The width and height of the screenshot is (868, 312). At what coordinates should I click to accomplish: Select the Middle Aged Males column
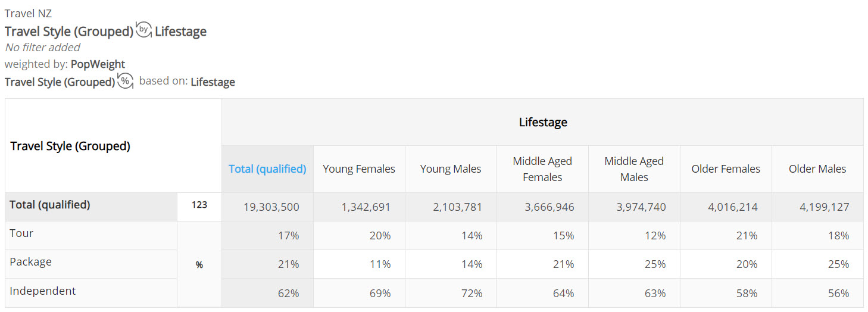pos(634,169)
